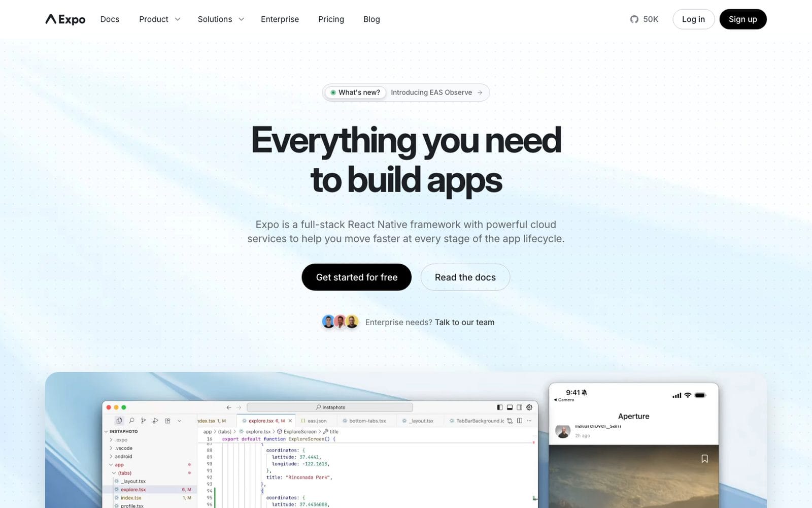
Task: Toggle bottom panel layout icon in editor
Action: pos(510,407)
